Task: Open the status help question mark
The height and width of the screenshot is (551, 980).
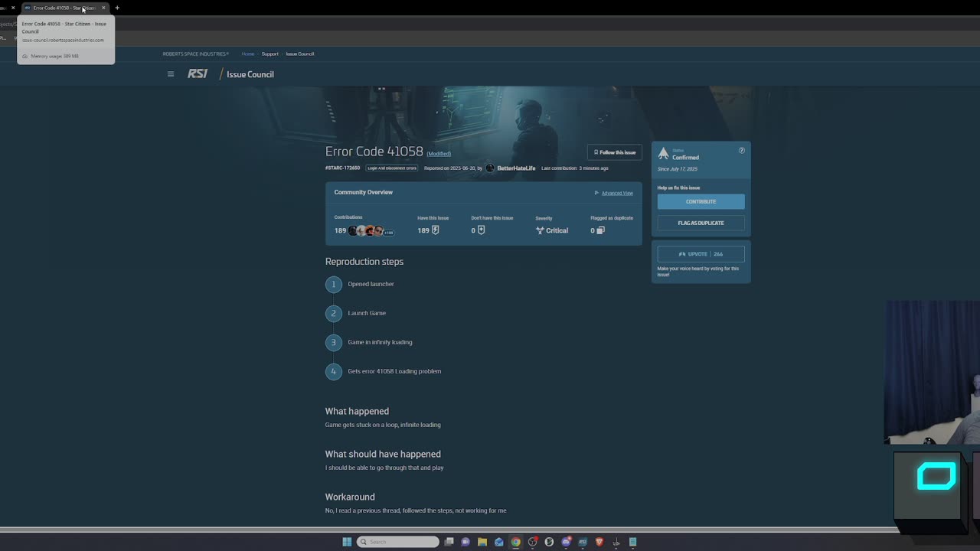Action: tap(741, 151)
